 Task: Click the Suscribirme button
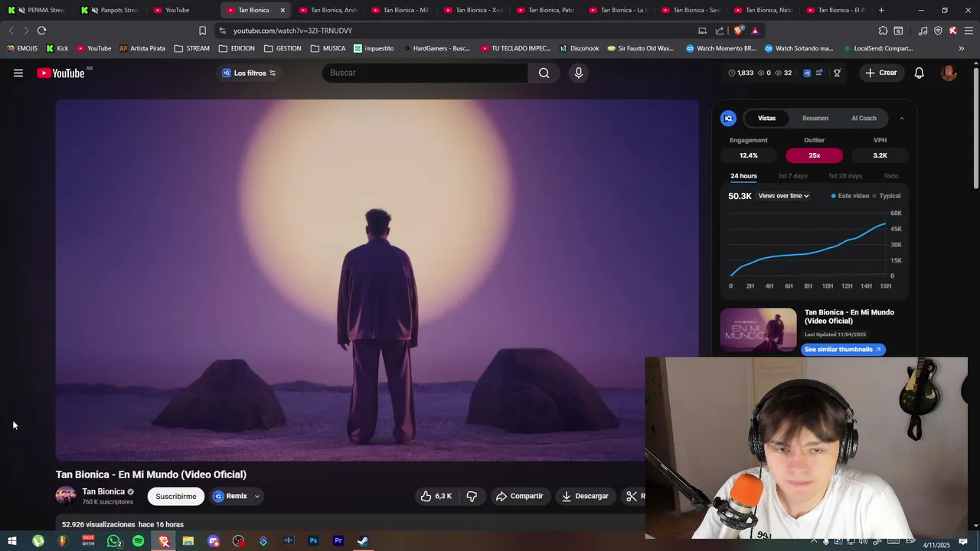point(176,496)
